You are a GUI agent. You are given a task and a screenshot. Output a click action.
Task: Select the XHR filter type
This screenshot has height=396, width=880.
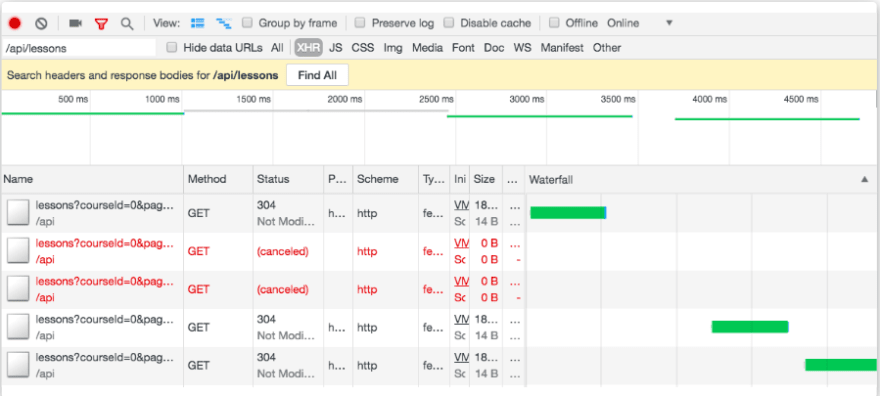coord(309,48)
